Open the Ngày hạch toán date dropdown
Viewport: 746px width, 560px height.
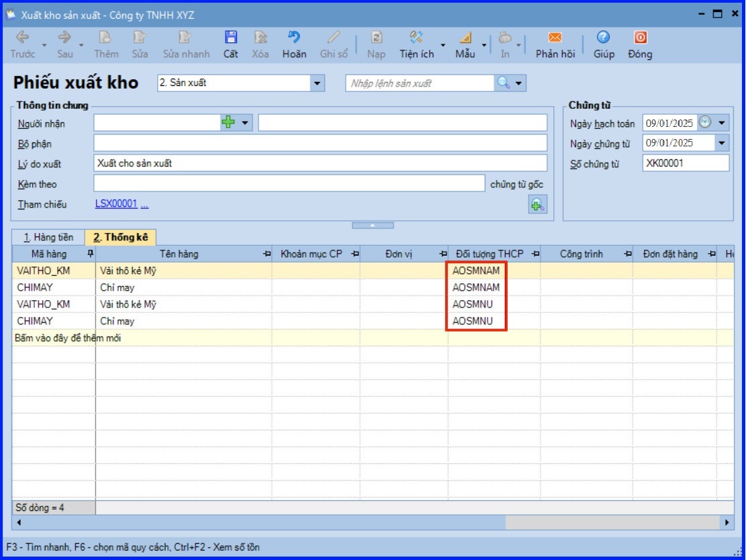tap(722, 123)
